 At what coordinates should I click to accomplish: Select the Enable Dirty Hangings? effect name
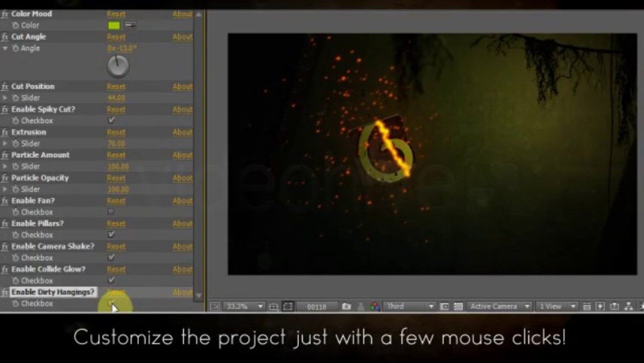[53, 292]
